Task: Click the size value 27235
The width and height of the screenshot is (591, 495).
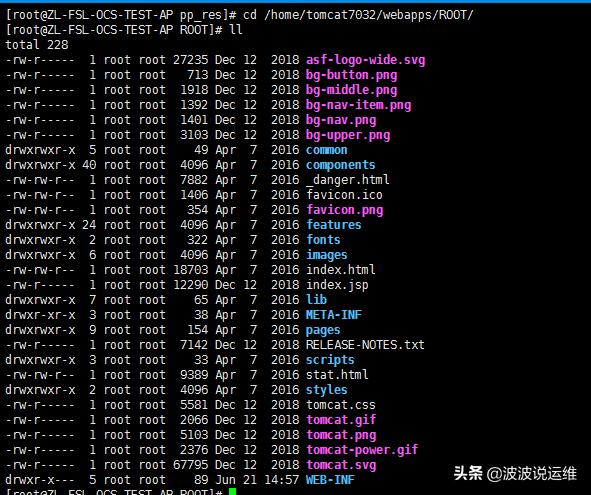Action: (x=190, y=60)
